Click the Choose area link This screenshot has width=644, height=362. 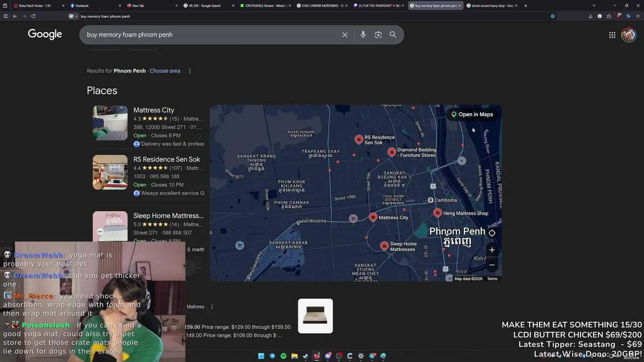pos(165,71)
